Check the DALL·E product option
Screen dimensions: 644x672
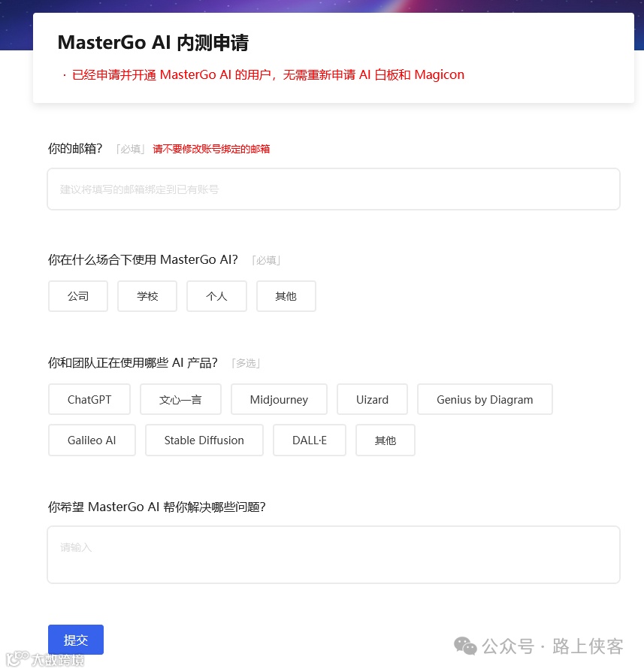pyautogui.click(x=310, y=440)
